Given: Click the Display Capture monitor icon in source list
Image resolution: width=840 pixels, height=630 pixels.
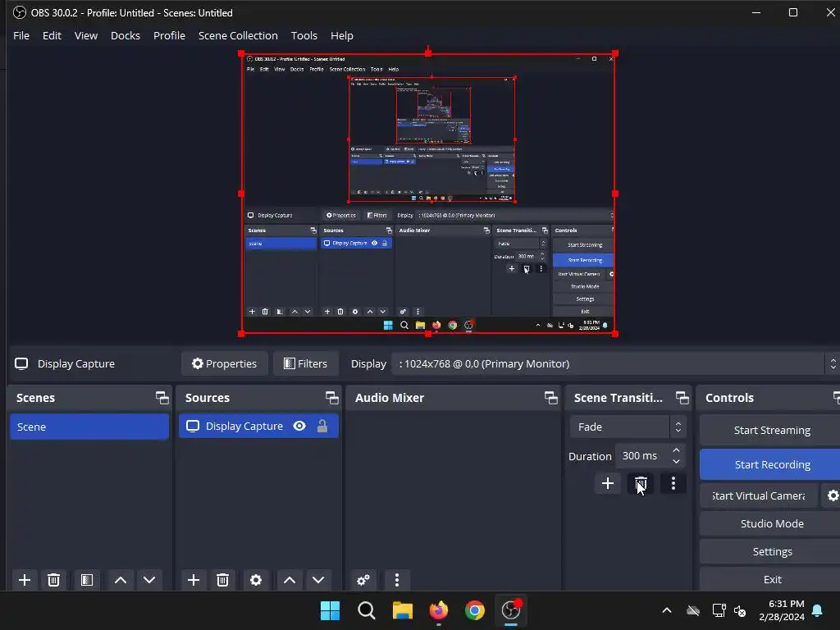Looking at the screenshot, I should [x=192, y=426].
